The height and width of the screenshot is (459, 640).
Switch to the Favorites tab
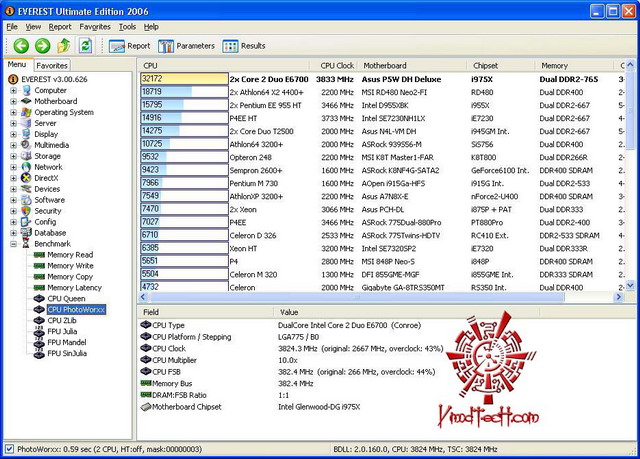pyautogui.click(x=51, y=65)
